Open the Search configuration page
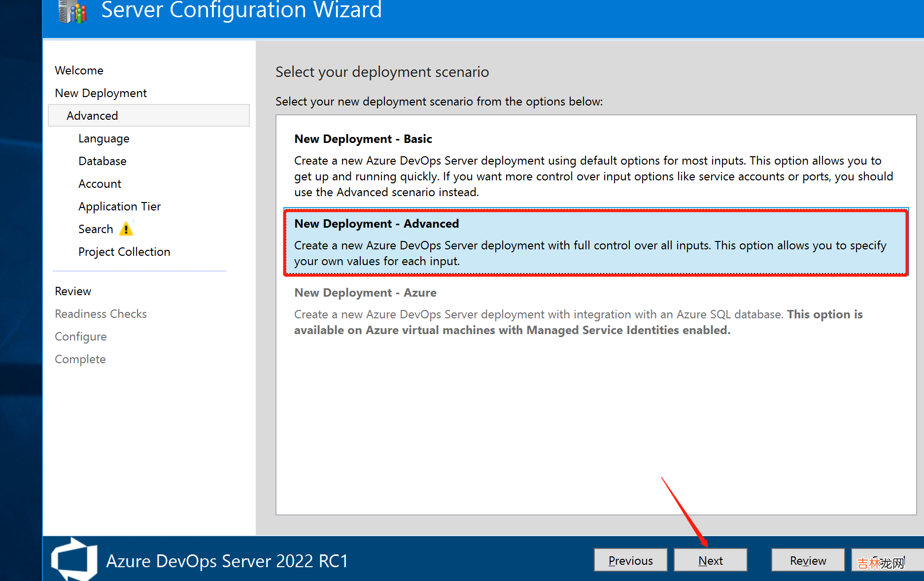The height and width of the screenshot is (581, 924). [96, 229]
